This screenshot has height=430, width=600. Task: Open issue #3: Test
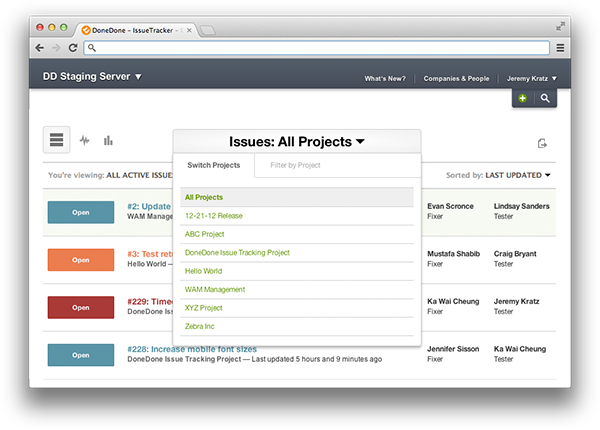(150, 254)
